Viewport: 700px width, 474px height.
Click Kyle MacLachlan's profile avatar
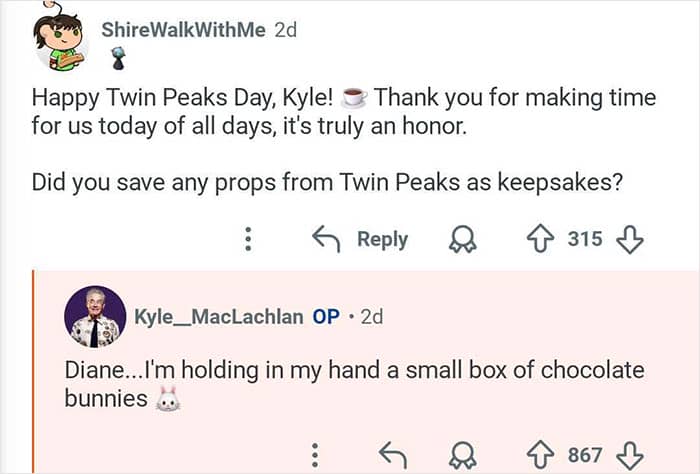[x=95, y=317]
